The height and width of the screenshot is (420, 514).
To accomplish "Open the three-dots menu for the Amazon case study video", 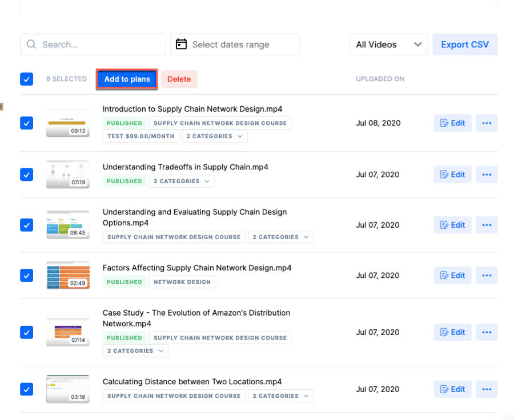I will coord(487,332).
